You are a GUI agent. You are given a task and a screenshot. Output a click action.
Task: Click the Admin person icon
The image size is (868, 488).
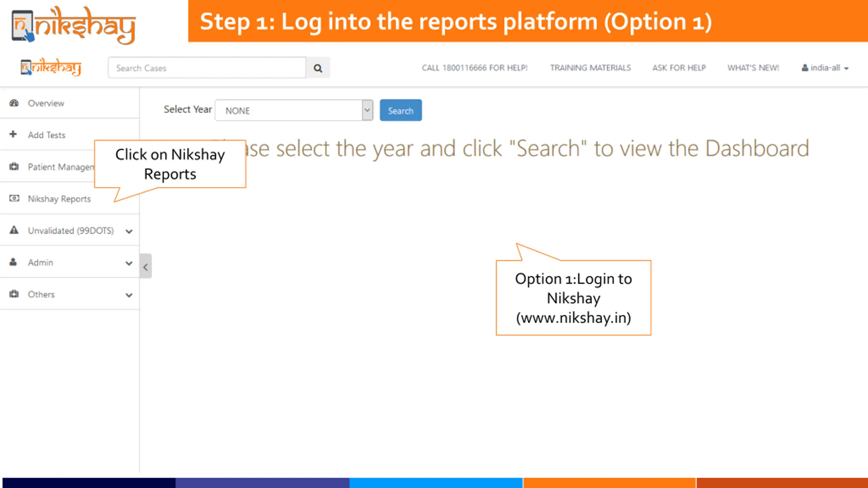click(x=13, y=262)
